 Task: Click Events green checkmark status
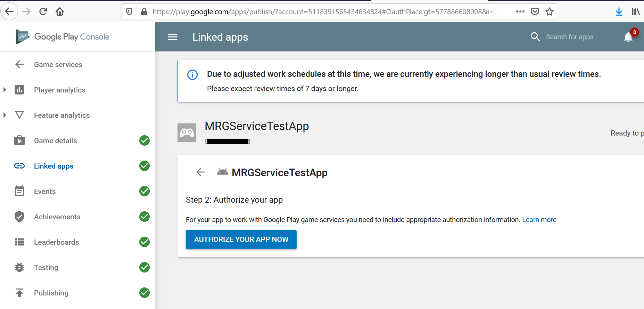145,191
